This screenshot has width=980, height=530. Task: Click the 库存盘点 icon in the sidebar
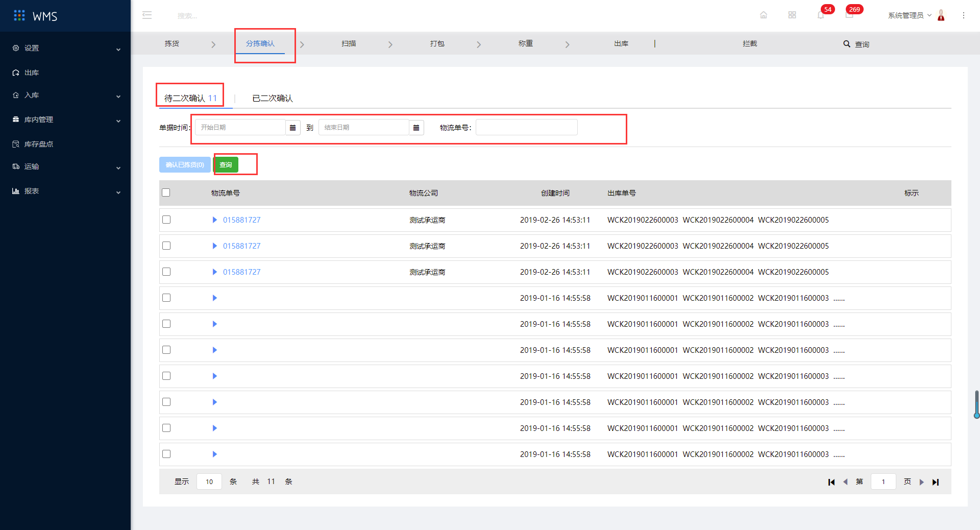point(16,144)
